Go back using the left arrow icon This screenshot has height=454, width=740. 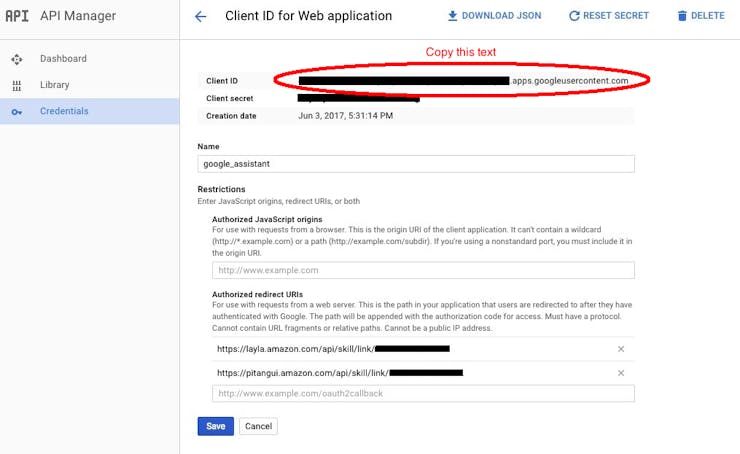point(201,17)
